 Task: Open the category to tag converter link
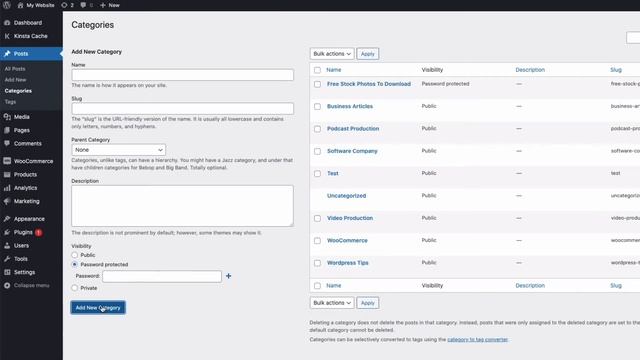(478, 340)
